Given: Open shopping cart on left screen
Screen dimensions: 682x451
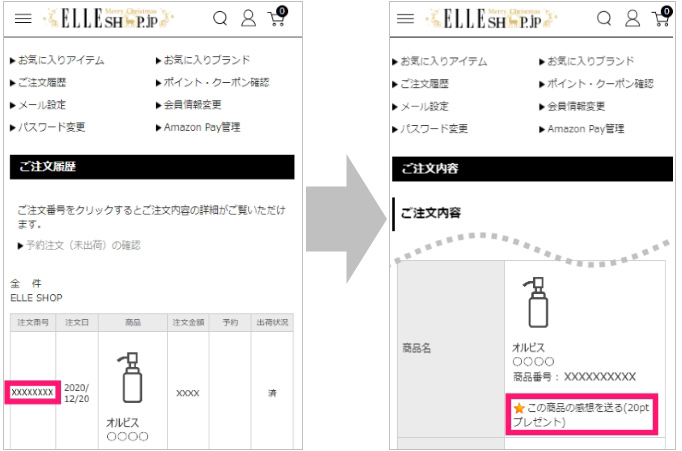Looking at the screenshot, I should point(276,18).
